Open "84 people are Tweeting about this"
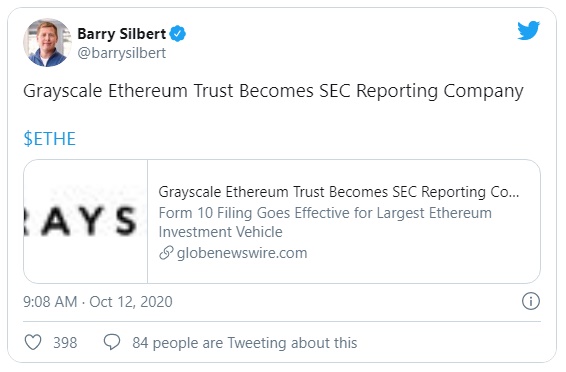Image resolution: width=566 pixels, height=372 pixels. coord(244,343)
